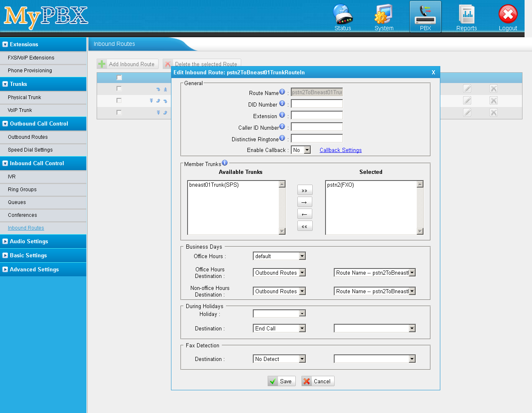Open the Enable Callback dropdown
Screen dimensions: 532x413
301,150
